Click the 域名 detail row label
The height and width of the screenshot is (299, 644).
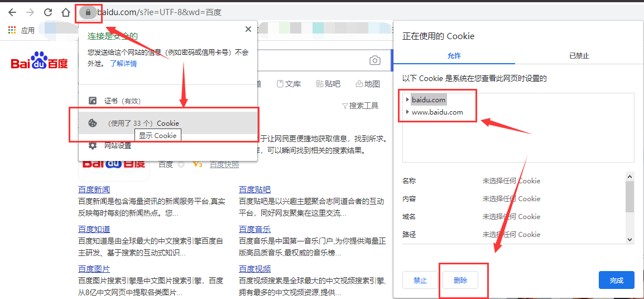coord(410,217)
